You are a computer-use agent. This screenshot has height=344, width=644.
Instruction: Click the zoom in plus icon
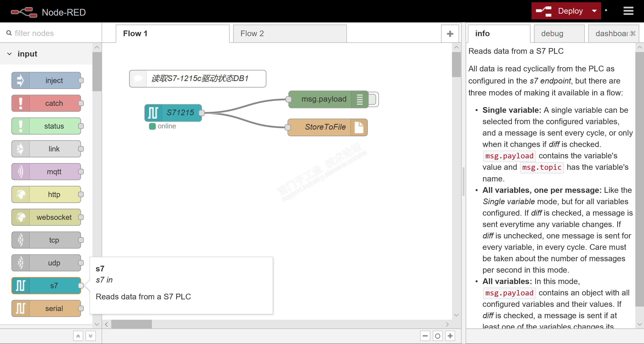pos(450,336)
